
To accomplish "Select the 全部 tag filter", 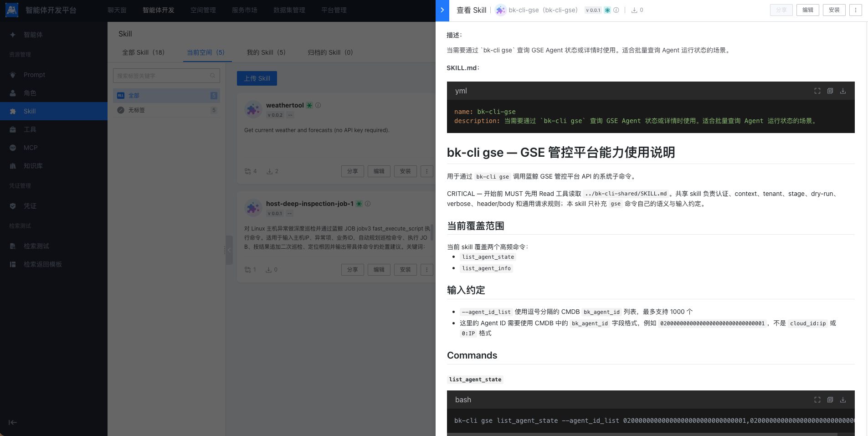I will tap(166, 95).
